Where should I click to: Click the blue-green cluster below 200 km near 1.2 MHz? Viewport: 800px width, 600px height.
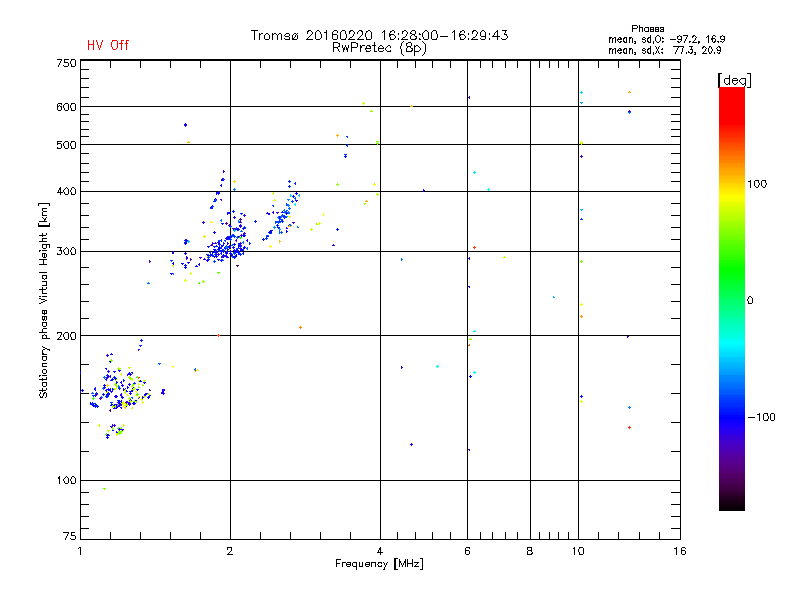pos(121,390)
